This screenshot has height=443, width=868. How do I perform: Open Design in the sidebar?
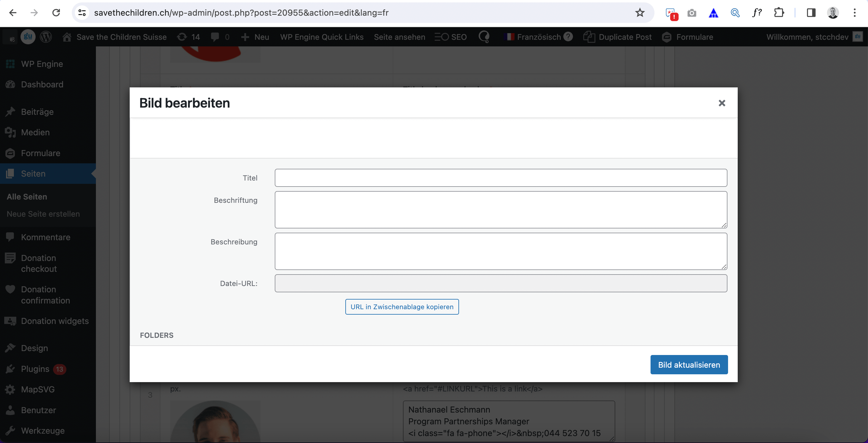click(48, 348)
